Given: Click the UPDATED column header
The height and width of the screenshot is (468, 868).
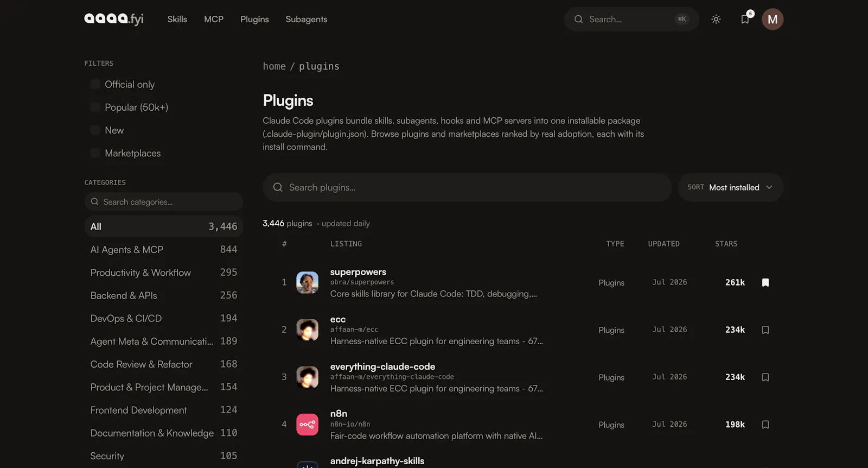Looking at the screenshot, I should (664, 244).
